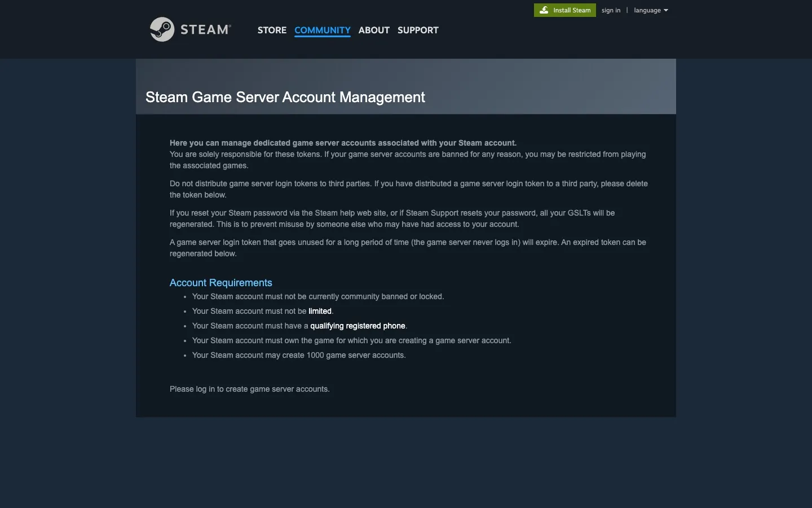Click 'must own the game' requirement line
Screen dimensions: 812x508
tap(352, 340)
